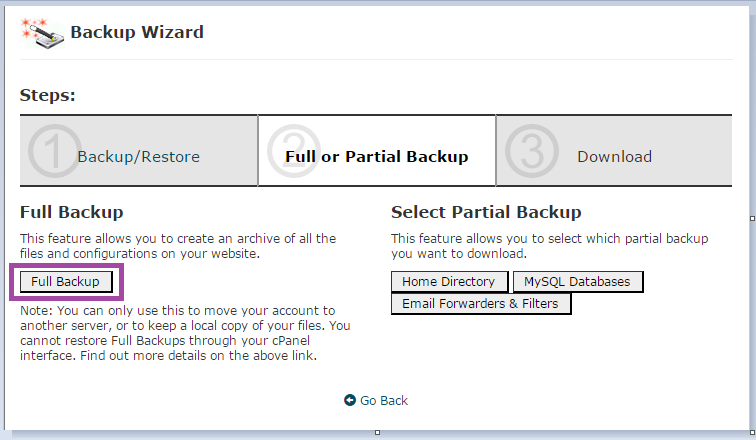Start a Full Backup with the button
Viewport: 756px width, 440px height.
(x=66, y=282)
